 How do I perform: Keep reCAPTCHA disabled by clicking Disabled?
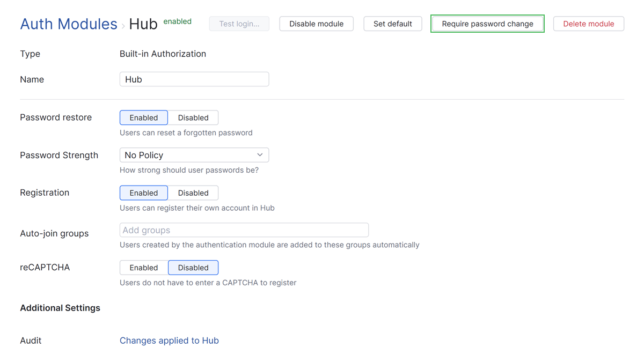click(x=193, y=267)
